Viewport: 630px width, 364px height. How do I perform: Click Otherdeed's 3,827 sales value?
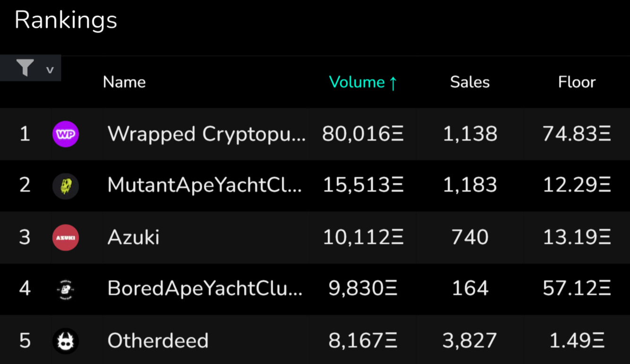tap(469, 340)
